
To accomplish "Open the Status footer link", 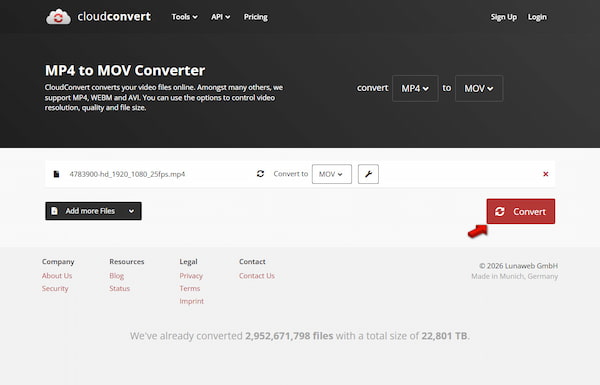I will [x=119, y=288].
